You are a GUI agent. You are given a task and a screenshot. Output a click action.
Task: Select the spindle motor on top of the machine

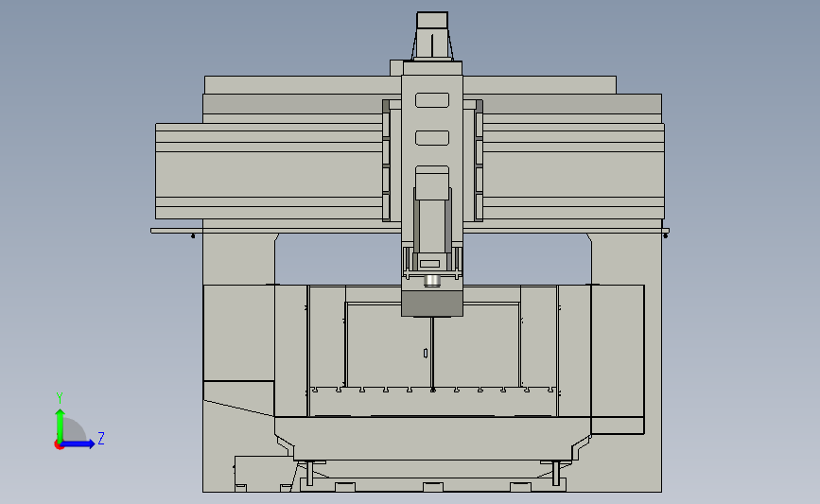[432, 36]
